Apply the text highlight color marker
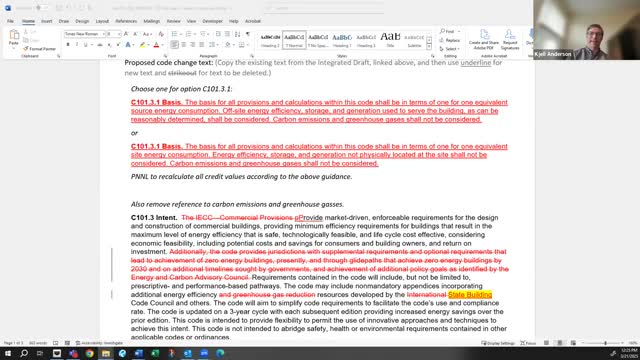Viewport: 640px width, 360px height. coord(142,45)
